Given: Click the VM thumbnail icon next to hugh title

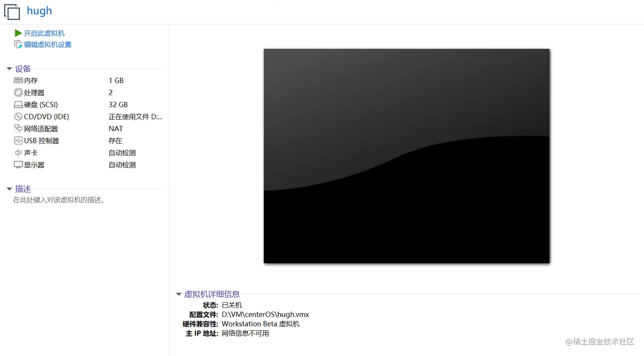Looking at the screenshot, I should click(11, 12).
